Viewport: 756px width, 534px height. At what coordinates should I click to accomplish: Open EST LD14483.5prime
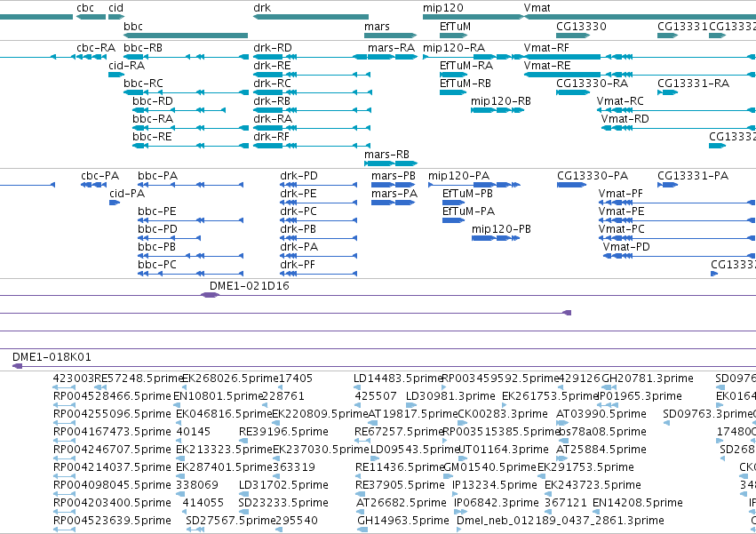398,379
